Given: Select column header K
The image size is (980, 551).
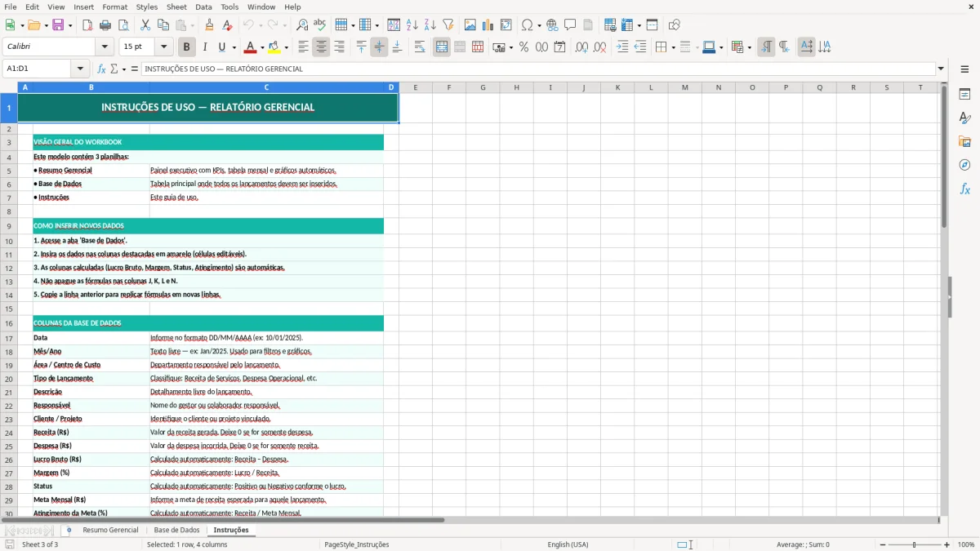Looking at the screenshot, I should pos(617,87).
